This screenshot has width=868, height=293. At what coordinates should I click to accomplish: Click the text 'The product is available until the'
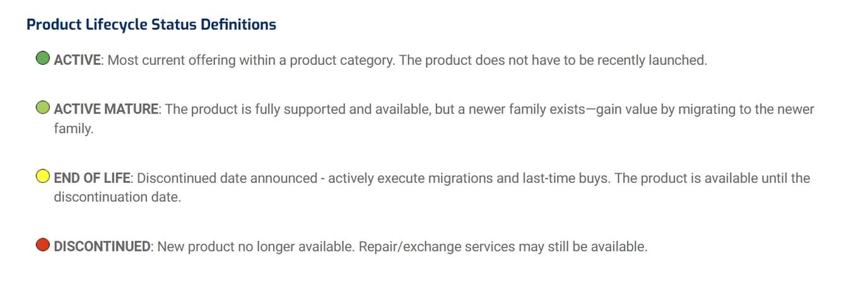(712, 178)
